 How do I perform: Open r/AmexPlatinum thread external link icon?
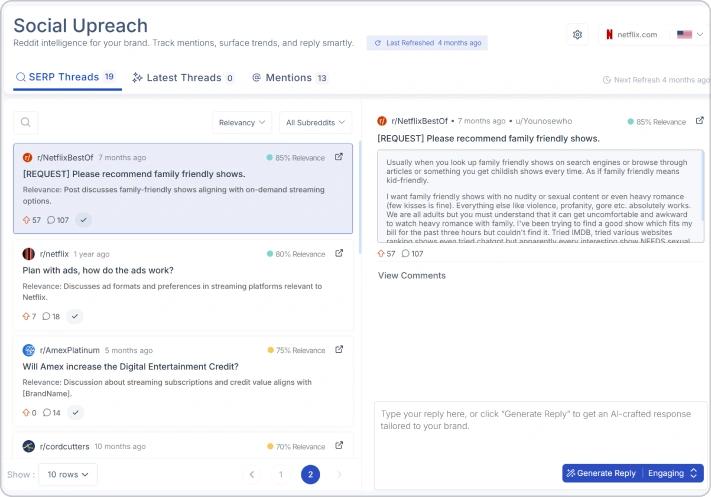point(339,350)
